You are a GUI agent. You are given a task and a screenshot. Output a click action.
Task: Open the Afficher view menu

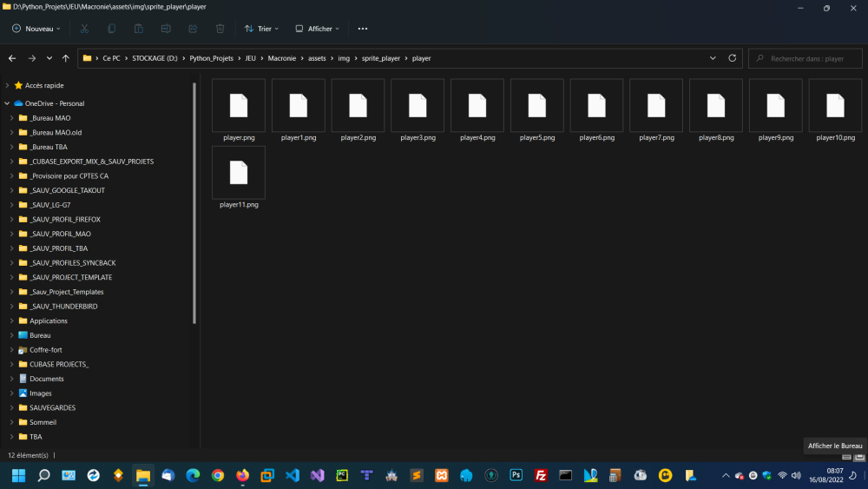coord(317,29)
